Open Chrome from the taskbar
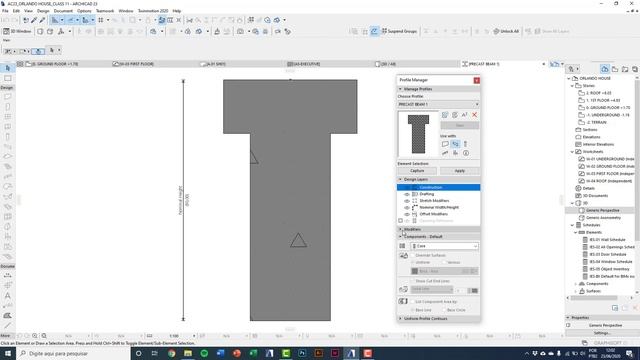 point(171,353)
